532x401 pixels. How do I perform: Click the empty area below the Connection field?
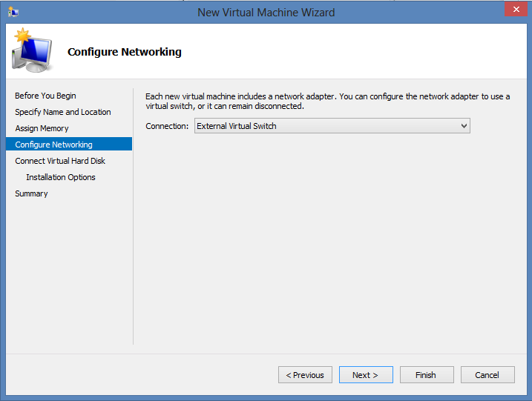326,237
